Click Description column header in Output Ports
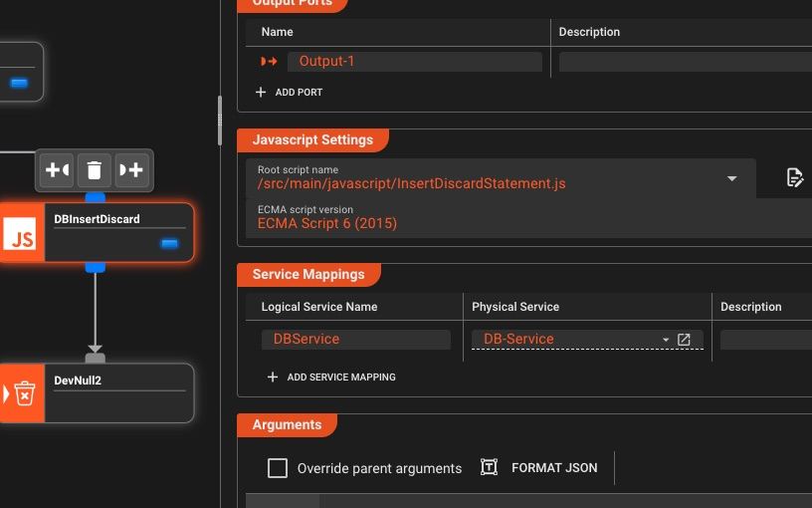812x508 pixels. (x=589, y=32)
